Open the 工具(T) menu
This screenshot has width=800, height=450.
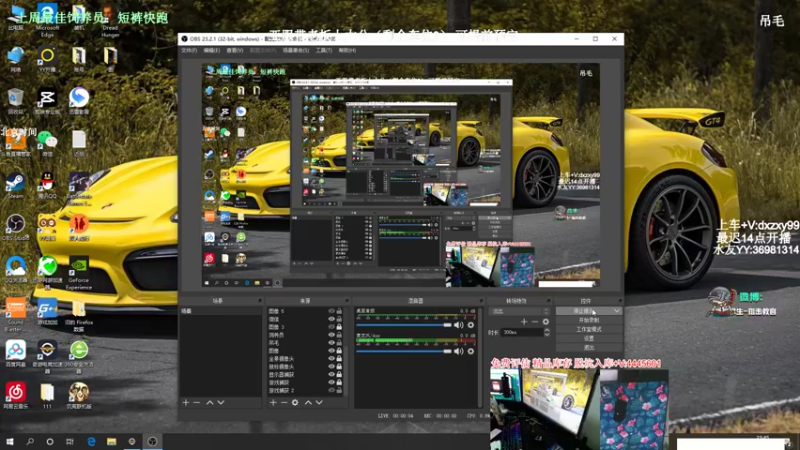point(324,51)
